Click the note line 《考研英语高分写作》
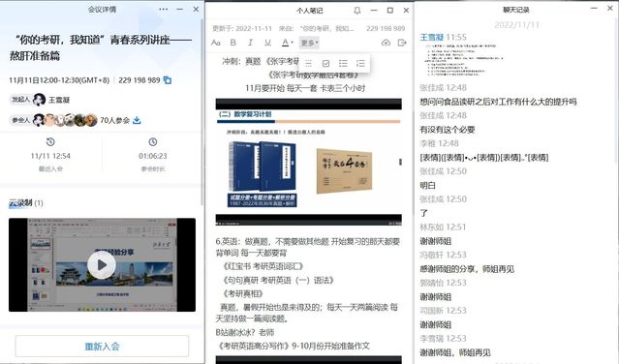Viewport: 619px width, 364px height. tap(293, 346)
